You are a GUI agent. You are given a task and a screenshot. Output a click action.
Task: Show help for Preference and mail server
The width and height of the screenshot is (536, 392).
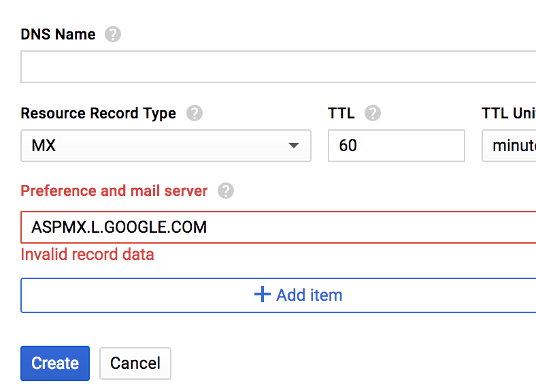point(226,191)
